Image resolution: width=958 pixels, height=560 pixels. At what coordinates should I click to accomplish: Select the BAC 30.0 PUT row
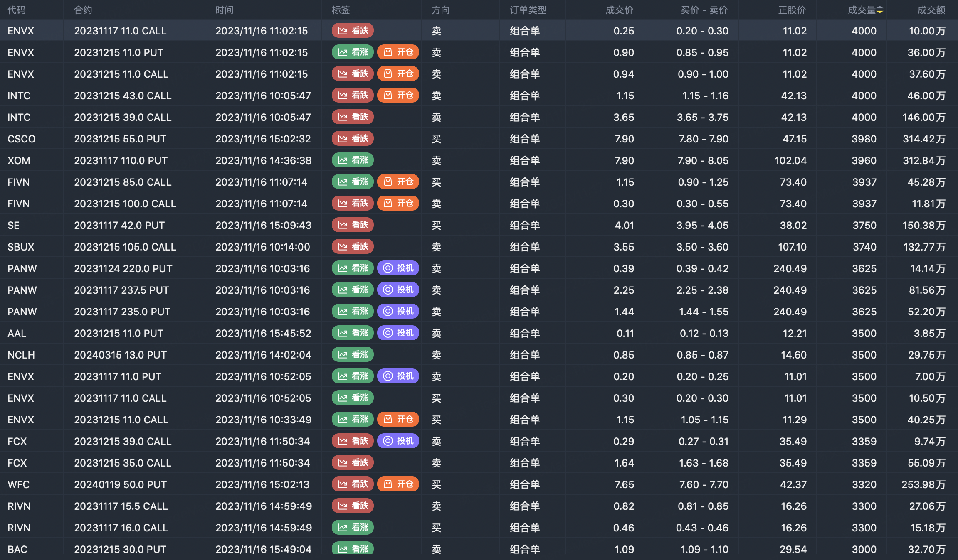[479, 549]
